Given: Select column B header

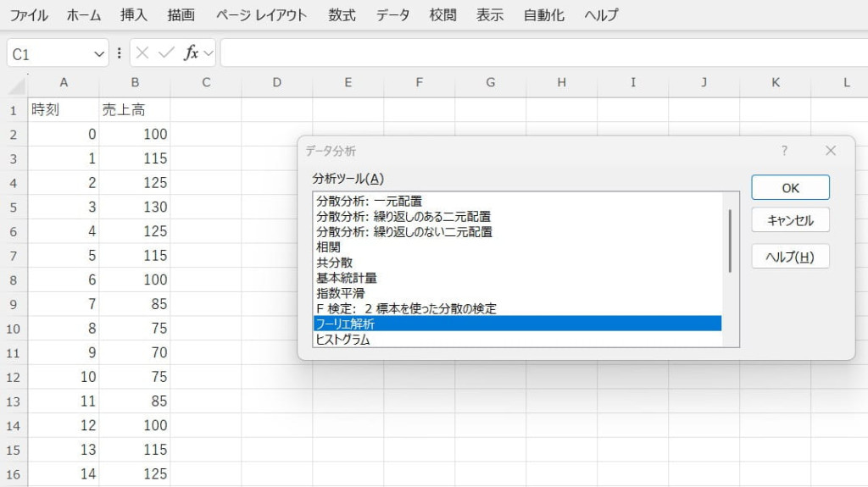Looking at the screenshot, I should pyautogui.click(x=135, y=83).
